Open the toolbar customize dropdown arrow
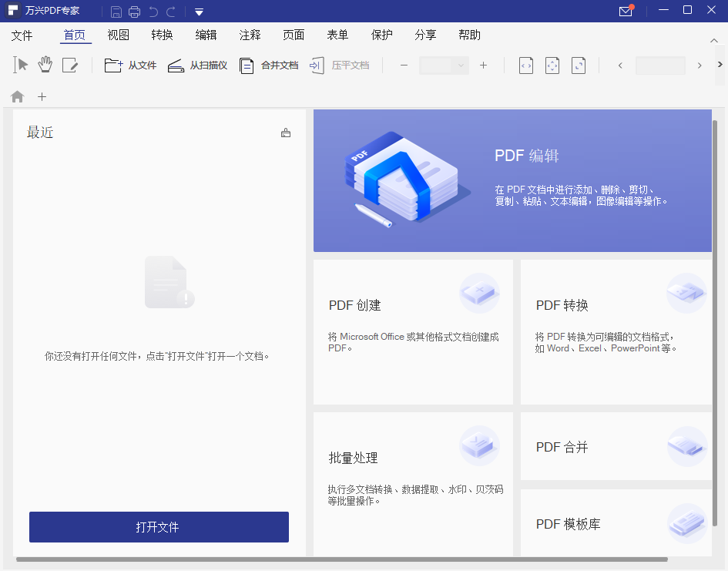The image size is (728, 571). pos(199,12)
